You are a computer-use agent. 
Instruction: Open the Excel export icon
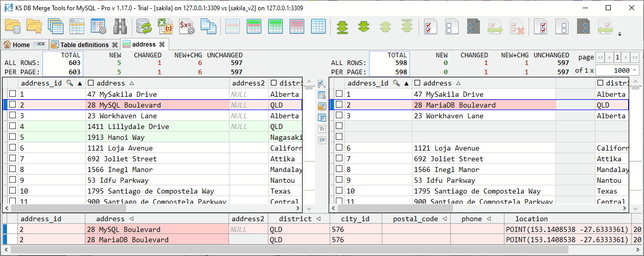click(x=165, y=26)
